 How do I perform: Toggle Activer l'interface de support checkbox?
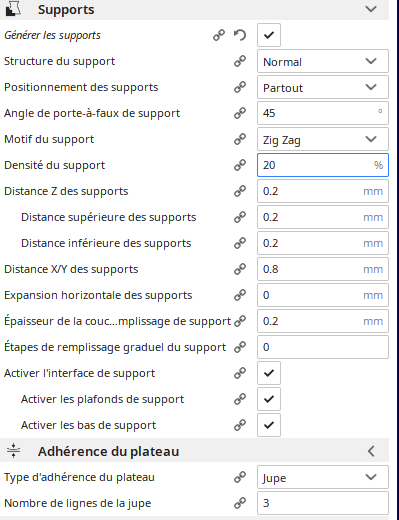point(269,373)
